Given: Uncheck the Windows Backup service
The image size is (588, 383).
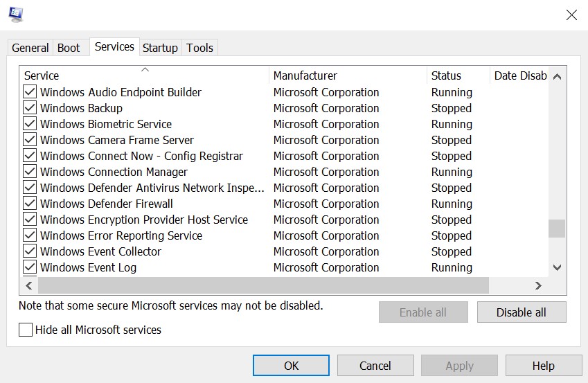Looking at the screenshot, I should tap(30, 108).
